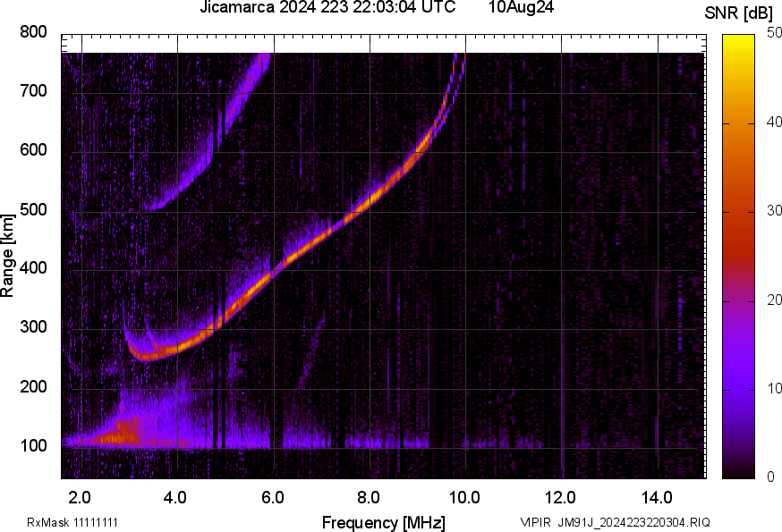Click the date label '10Aug24'
The image size is (782, 532).
[x=521, y=7]
